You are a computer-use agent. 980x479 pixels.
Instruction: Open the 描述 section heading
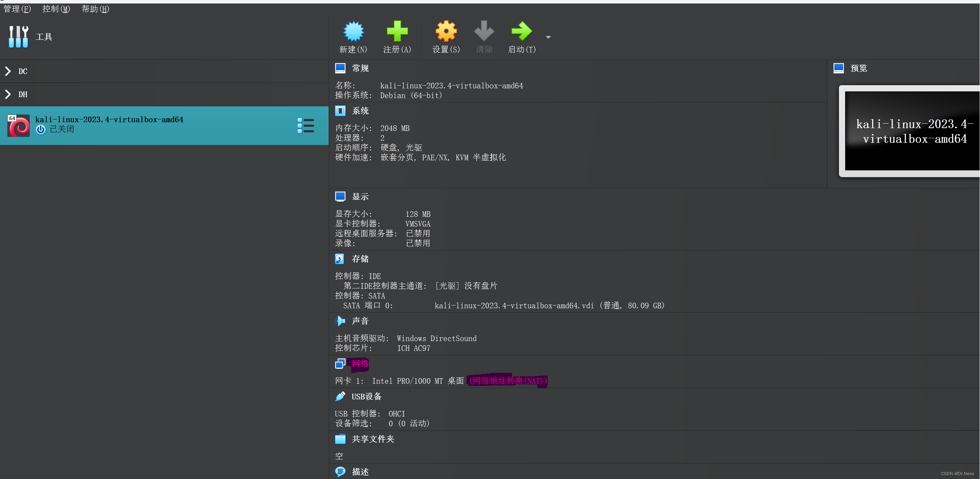coord(360,472)
